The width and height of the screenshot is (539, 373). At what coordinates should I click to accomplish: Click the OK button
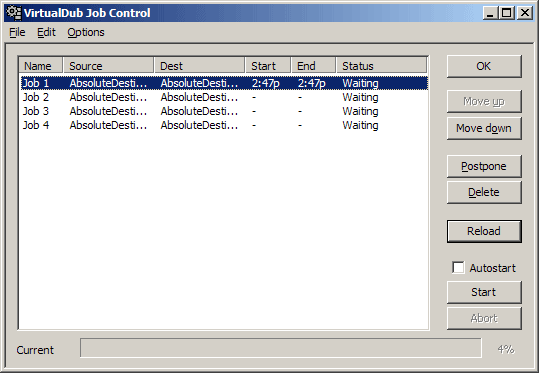[x=484, y=66]
